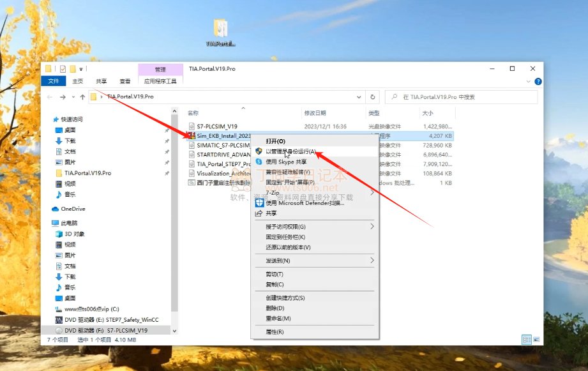
Task: Click the Skype share icon in context menu
Action: [x=259, y=162]
